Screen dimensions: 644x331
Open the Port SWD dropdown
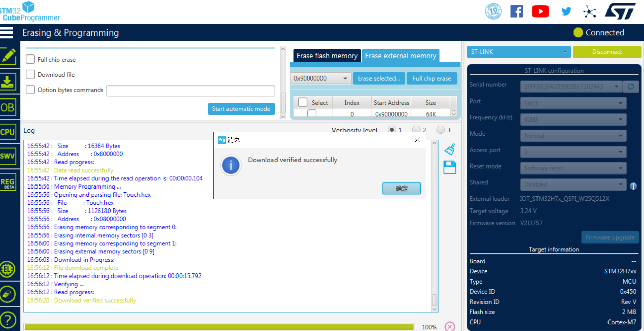pyautogui.click(x=573, y=103)
